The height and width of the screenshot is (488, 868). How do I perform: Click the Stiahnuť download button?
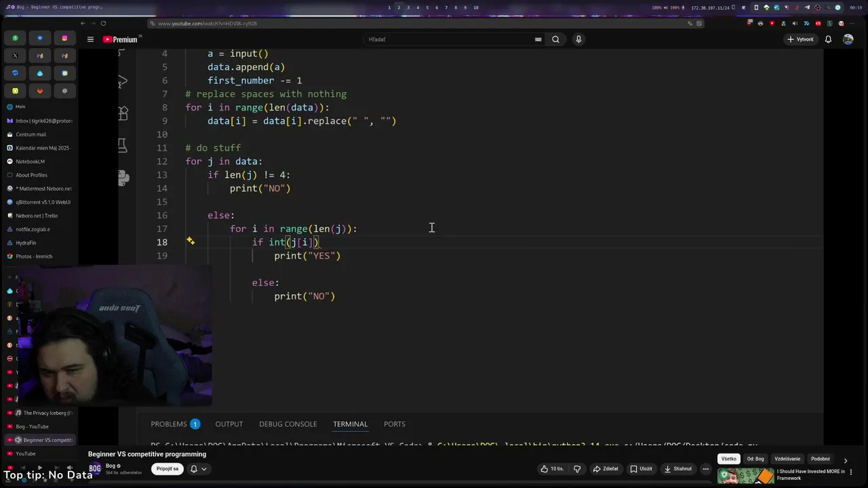[678, 468]
